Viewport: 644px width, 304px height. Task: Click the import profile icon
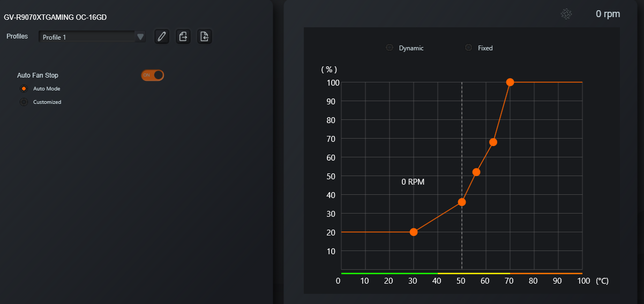[204, 36]
